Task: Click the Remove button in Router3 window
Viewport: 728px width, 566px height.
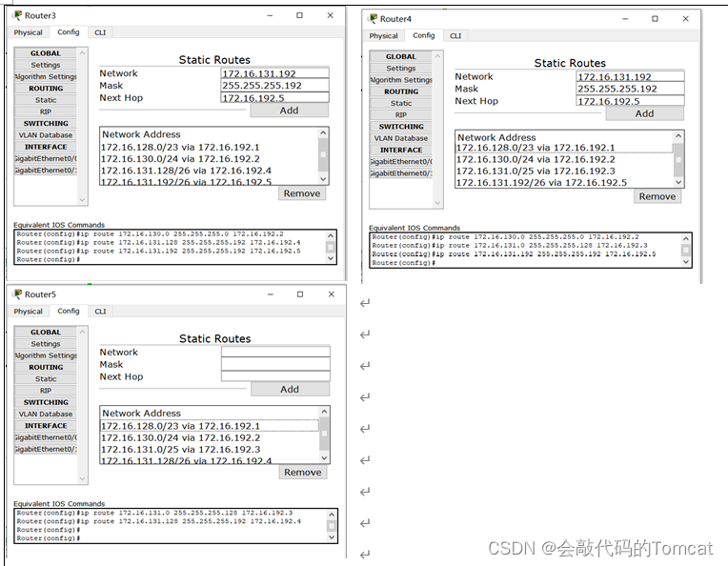Action: coord(302,193)
